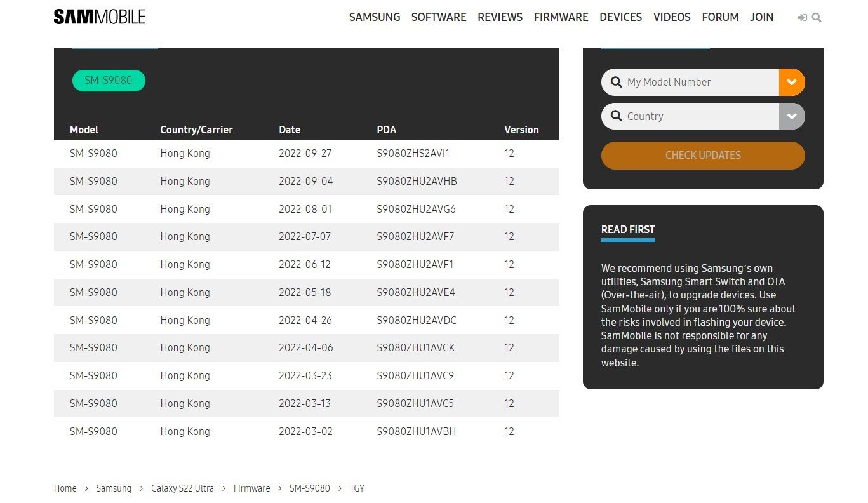Open the FIRMWARE menu item
This screenshot has height=503, width=868.
(x=561, y=17)
